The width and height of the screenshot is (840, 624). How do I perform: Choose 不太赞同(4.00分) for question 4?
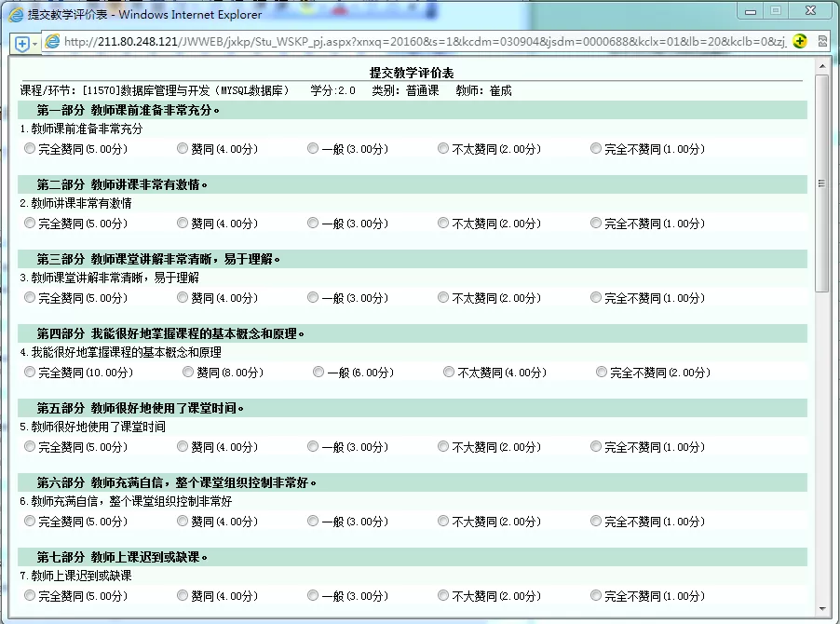coord(449,373)
